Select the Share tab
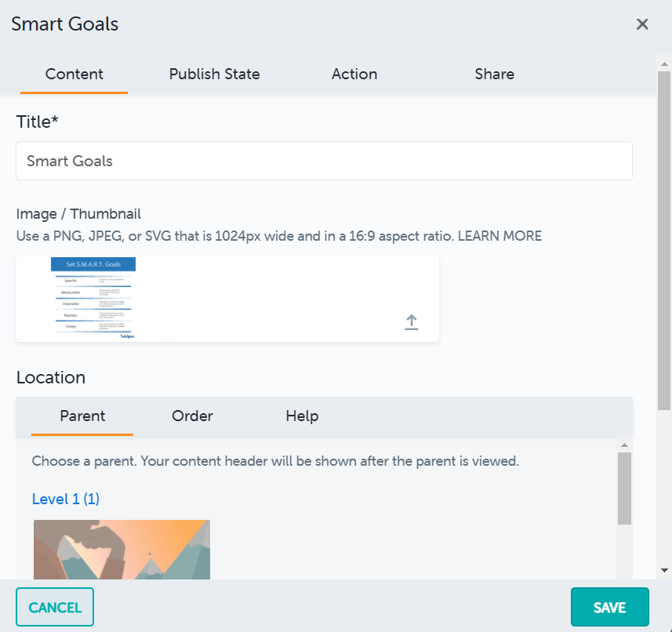Viewport: 672px width, 632px height. coord(494,74)
